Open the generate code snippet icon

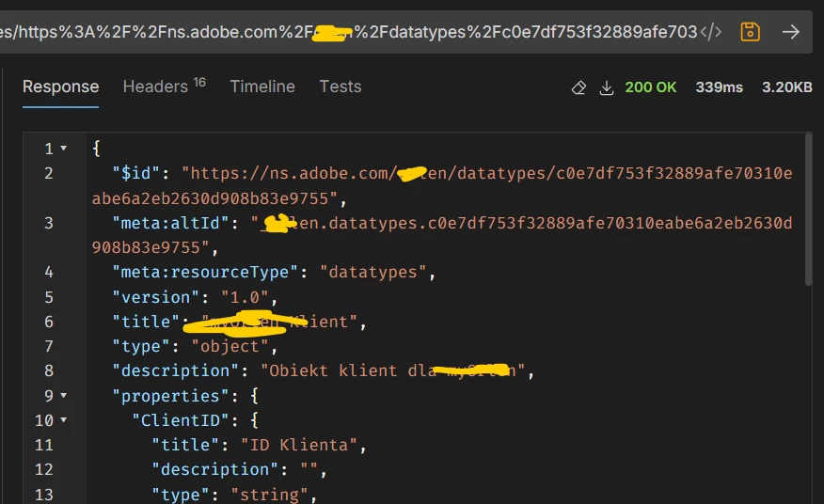click(x=711, y=32)
